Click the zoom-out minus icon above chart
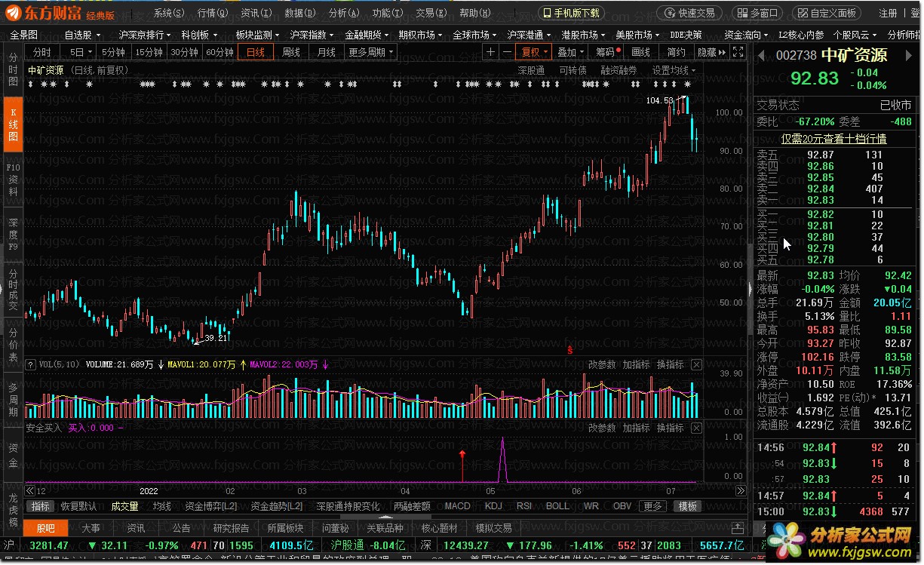 [x=508, y=52]
